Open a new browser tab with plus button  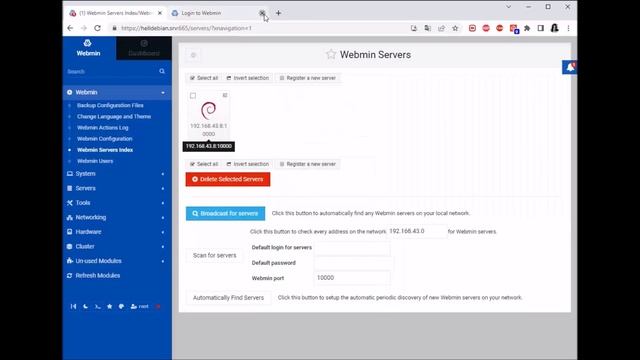click(x=278, y=13)
